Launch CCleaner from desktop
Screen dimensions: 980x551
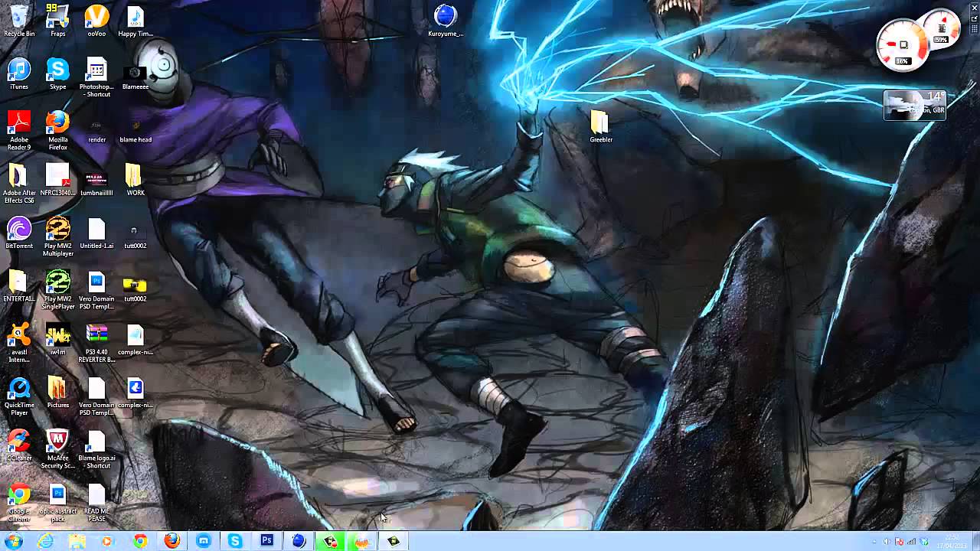(19, 445)
